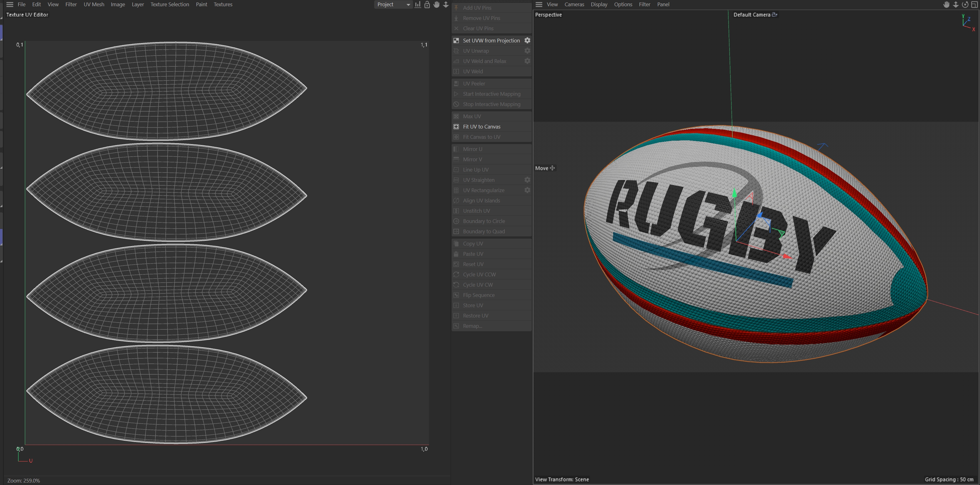This screenshot has width=980, height=485.
Task: Click the UV editor zoom arrows icon
Action: point(446,5)
